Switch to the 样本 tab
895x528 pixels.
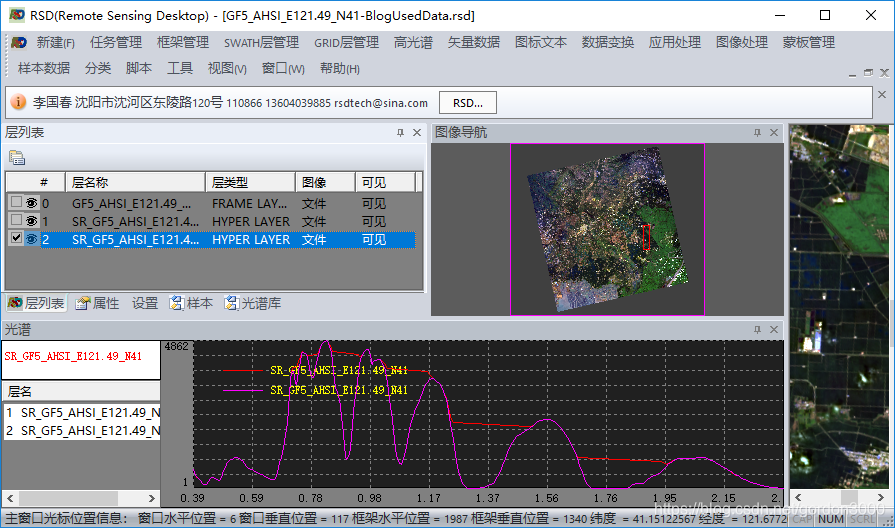(x=191, y=303)
